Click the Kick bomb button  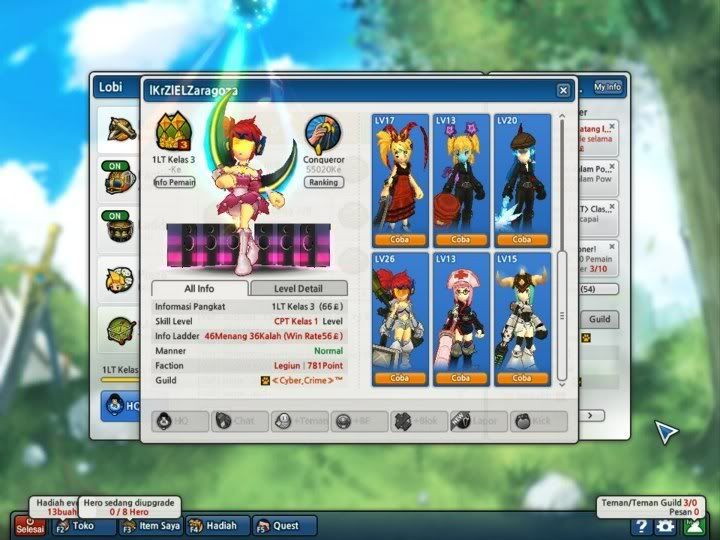(539, 421)
